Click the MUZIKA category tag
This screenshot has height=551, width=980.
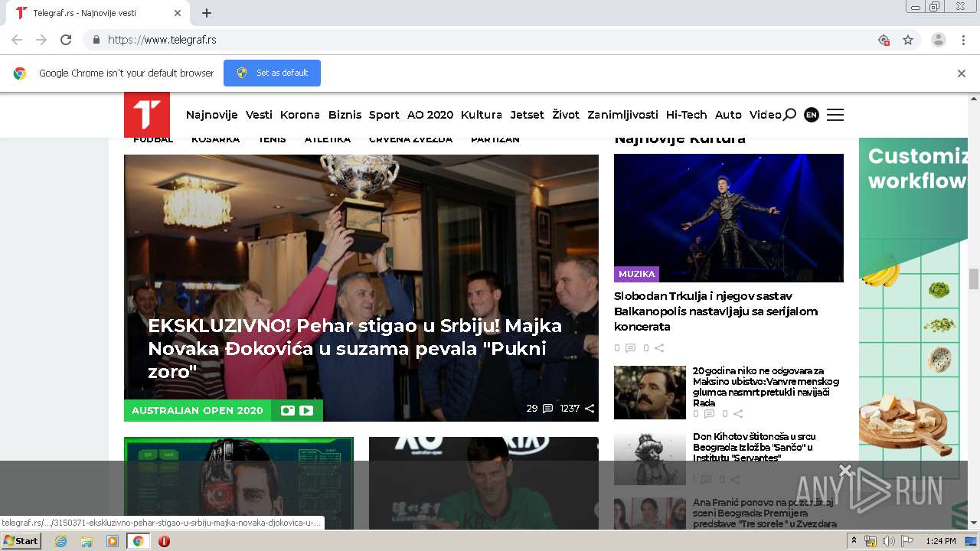coord(637,273)
